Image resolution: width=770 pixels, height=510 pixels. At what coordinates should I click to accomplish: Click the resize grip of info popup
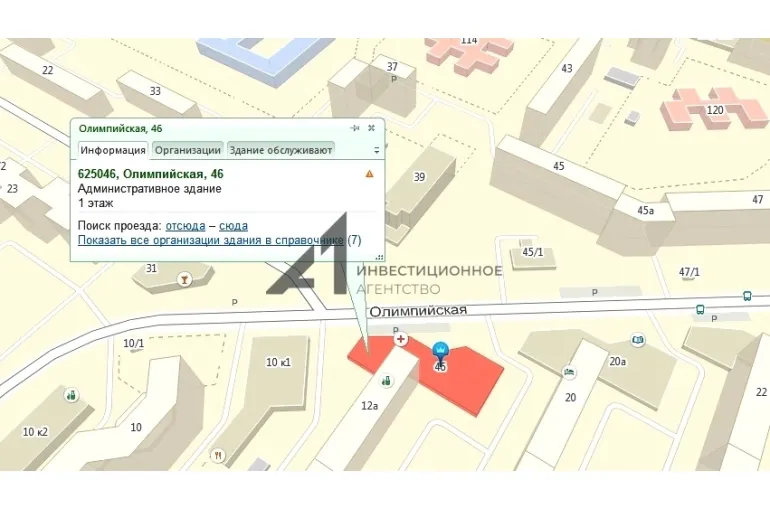pos(378,256)
